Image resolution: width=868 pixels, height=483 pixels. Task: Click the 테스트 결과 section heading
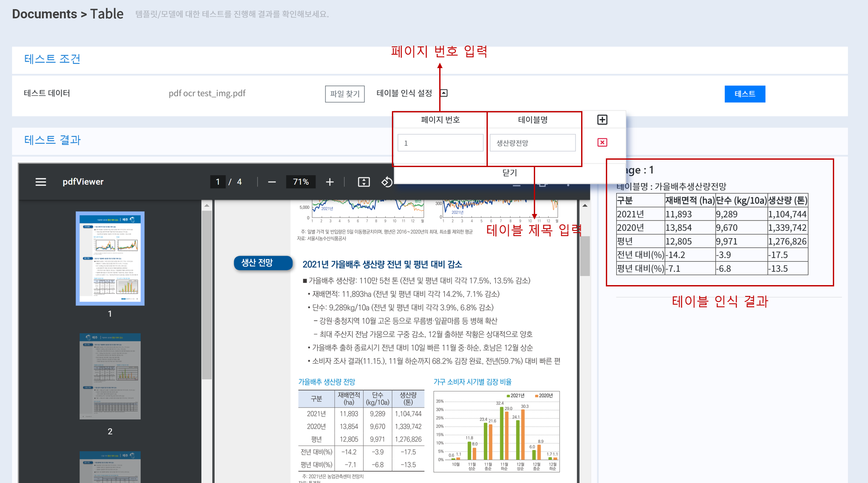[x=52, y=140]
